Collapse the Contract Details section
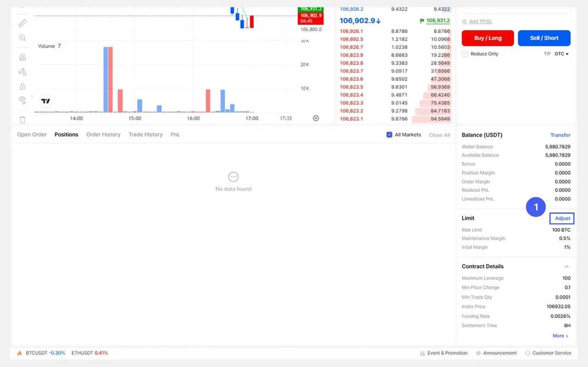The height and width of the screenshot is (367, 588). tap(566, 267)
